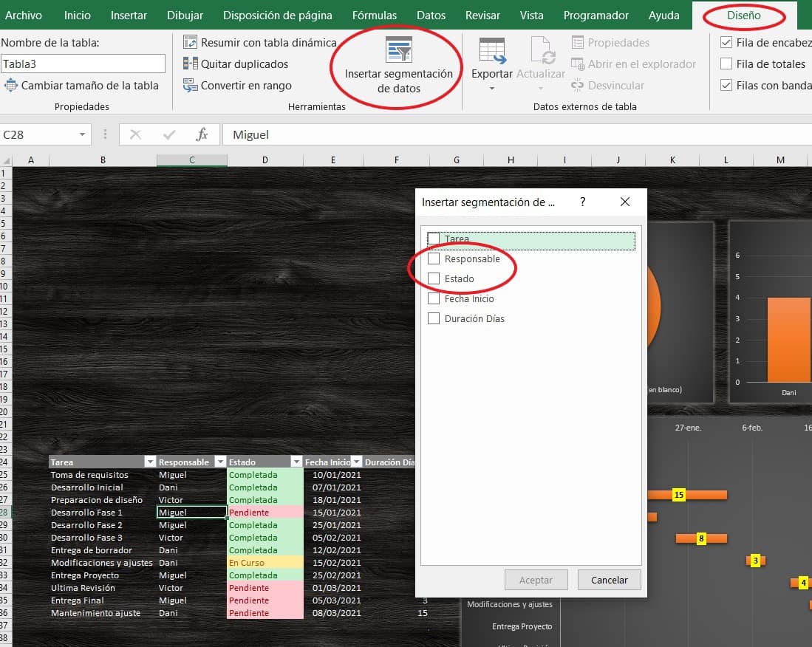Click the Desvincular icon
This screenshot has height=647, width=812.
[577, 86]
